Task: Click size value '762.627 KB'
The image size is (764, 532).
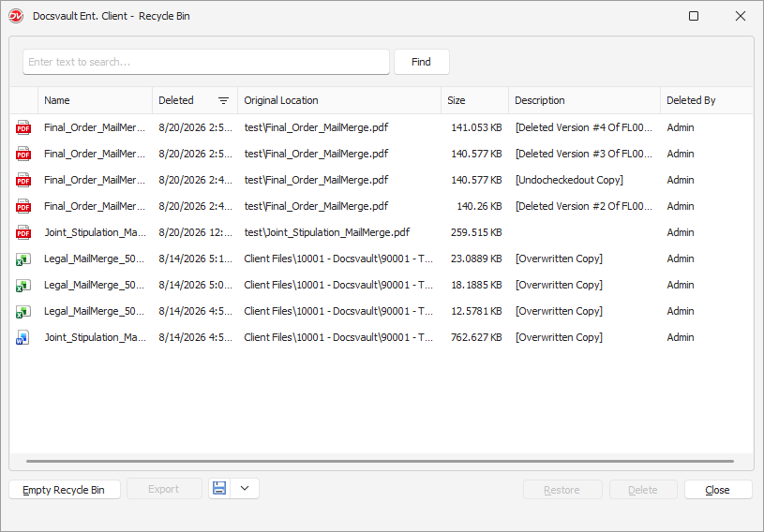Action: 476,338
